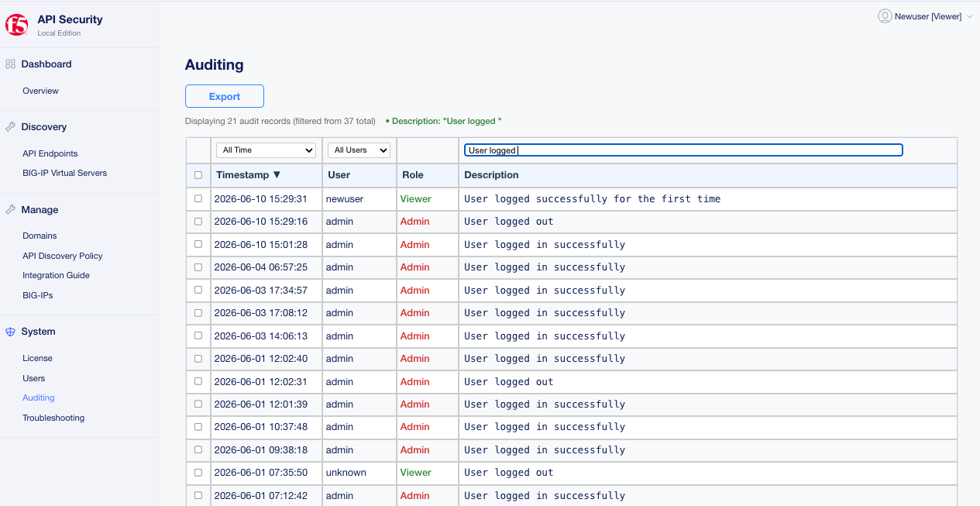Select Auditing in the sidebar
980x506 pixels.
click(39, 398)
